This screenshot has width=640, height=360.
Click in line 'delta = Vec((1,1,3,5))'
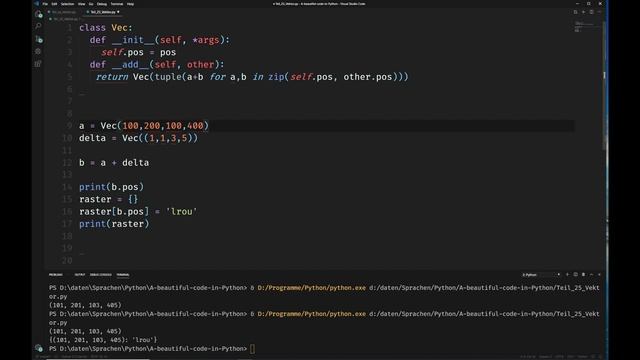click(138, 138)
